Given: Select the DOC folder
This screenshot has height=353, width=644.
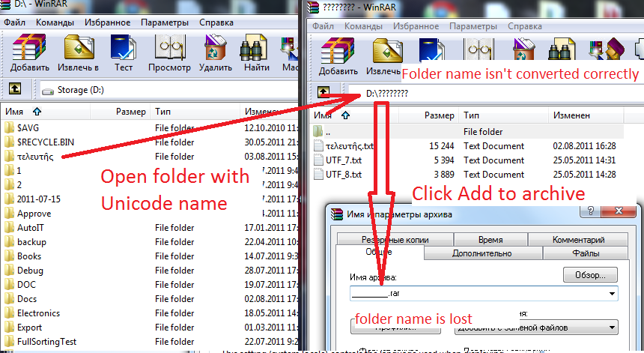Looking at the screenshot, I should (x=26, y=284).
